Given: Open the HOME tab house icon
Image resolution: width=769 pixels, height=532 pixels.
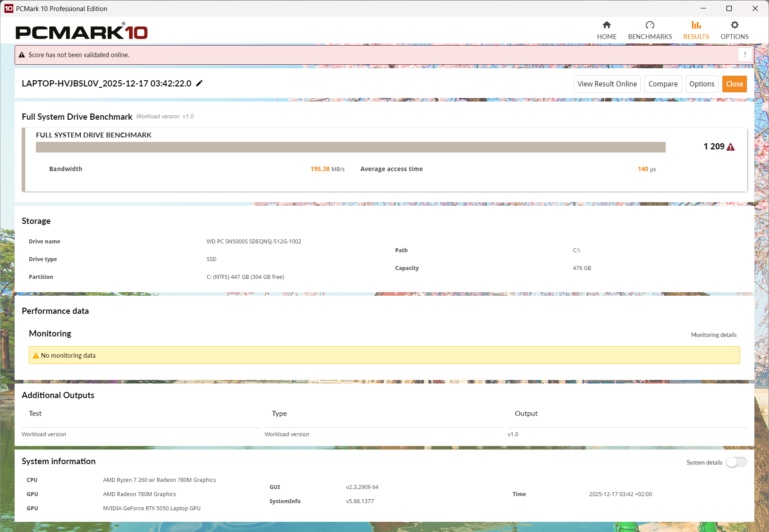Looking at the screenshot, I should tap(607, 25).
